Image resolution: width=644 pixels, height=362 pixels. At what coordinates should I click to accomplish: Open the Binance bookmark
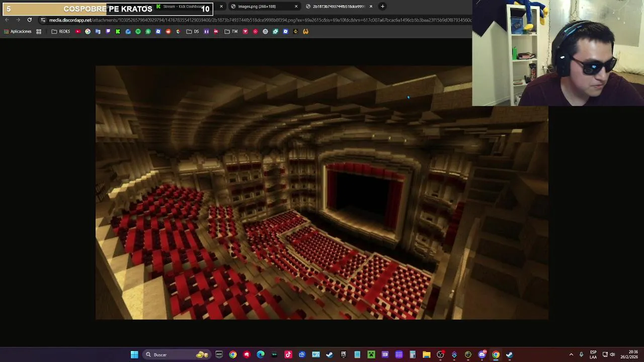[x=295, y=31]
